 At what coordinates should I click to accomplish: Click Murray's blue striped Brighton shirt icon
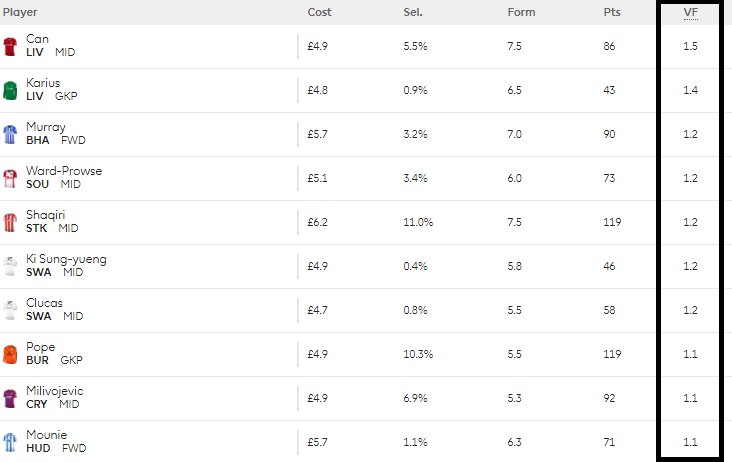point(10,134)
